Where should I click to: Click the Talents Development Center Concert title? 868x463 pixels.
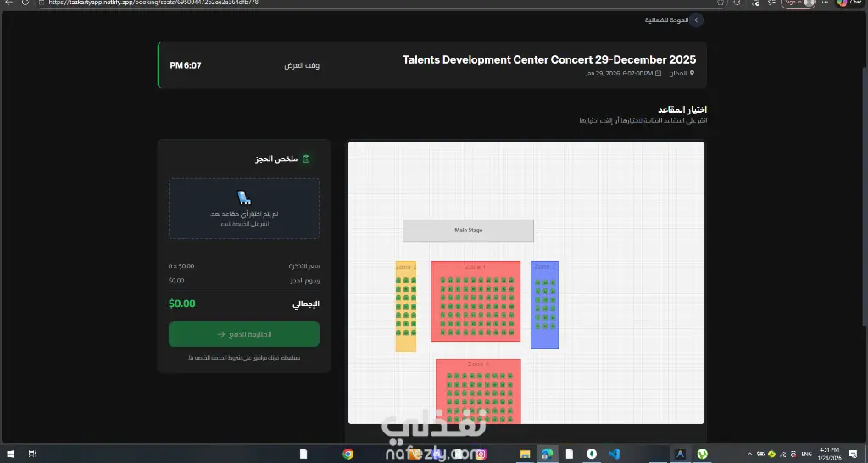pyautogui.click(x=549, y=59)
